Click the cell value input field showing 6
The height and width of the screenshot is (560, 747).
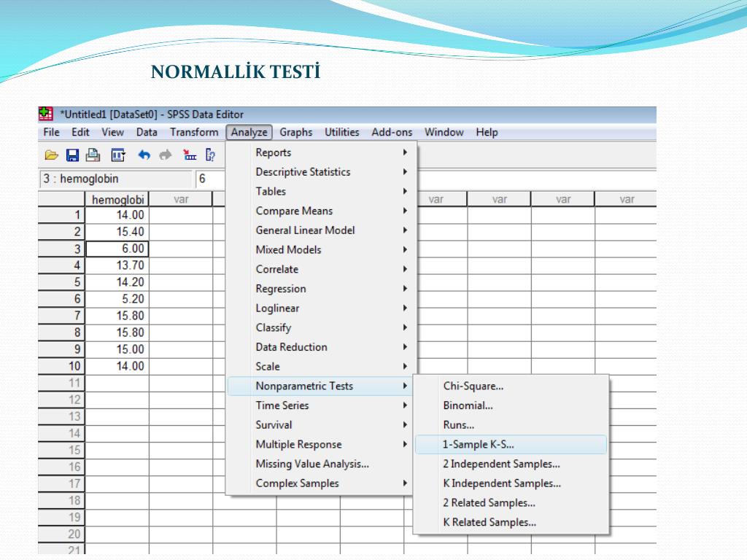[x=209, y=179]
